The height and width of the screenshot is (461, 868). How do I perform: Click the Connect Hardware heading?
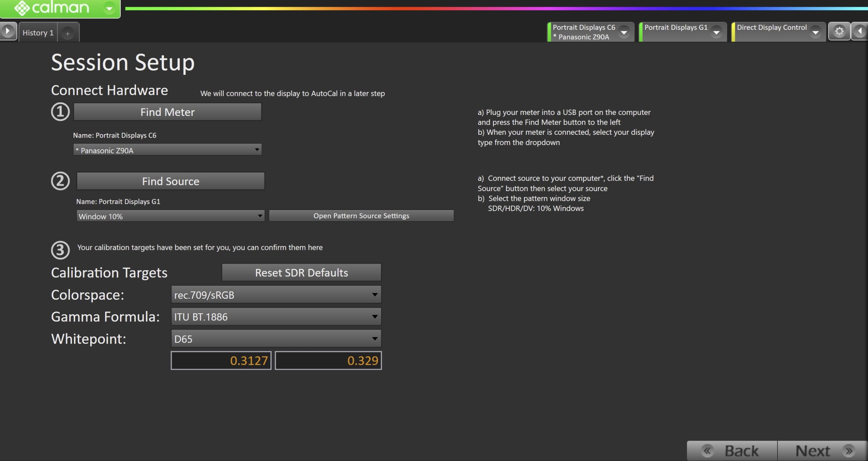pos(110,90)
